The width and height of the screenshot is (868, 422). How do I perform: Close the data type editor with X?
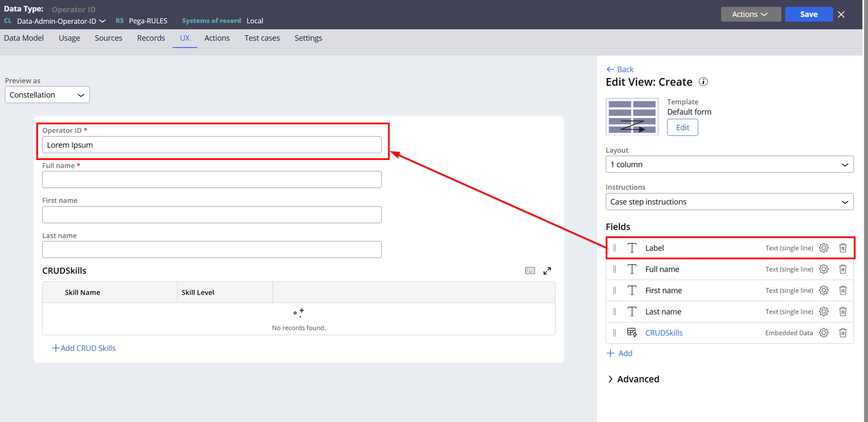pyautogui.click(x=841, y=14)
